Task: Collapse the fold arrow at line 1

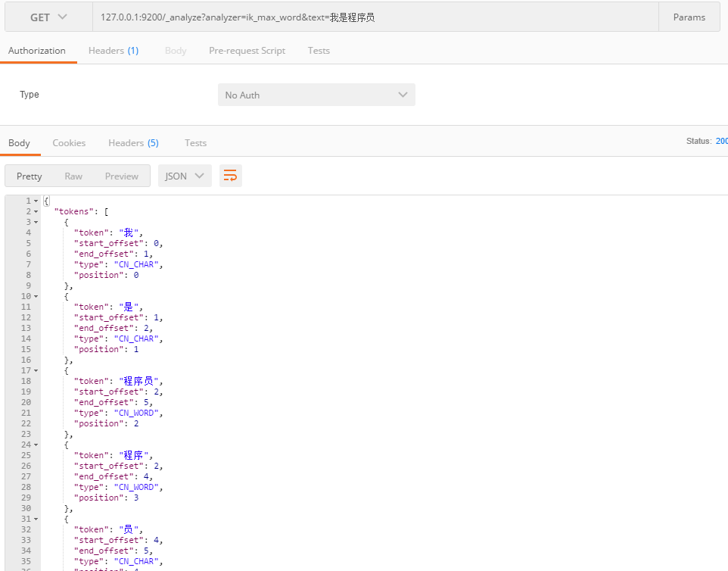Action: coord(36,201)
